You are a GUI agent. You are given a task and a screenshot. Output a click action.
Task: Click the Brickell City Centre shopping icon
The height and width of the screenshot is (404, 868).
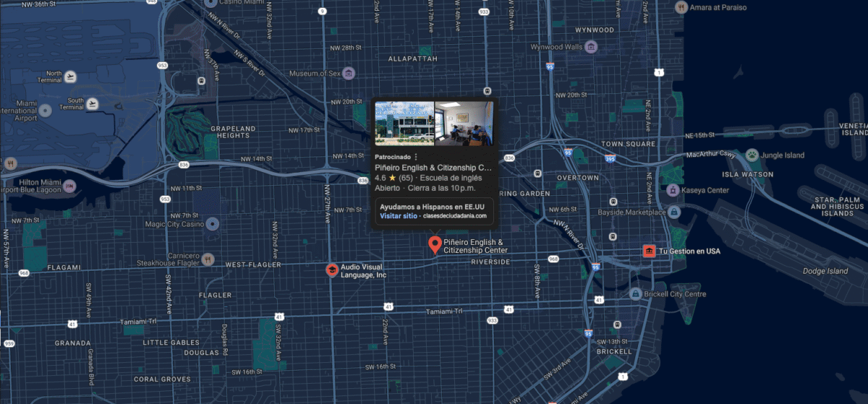[x=635, y=294]
